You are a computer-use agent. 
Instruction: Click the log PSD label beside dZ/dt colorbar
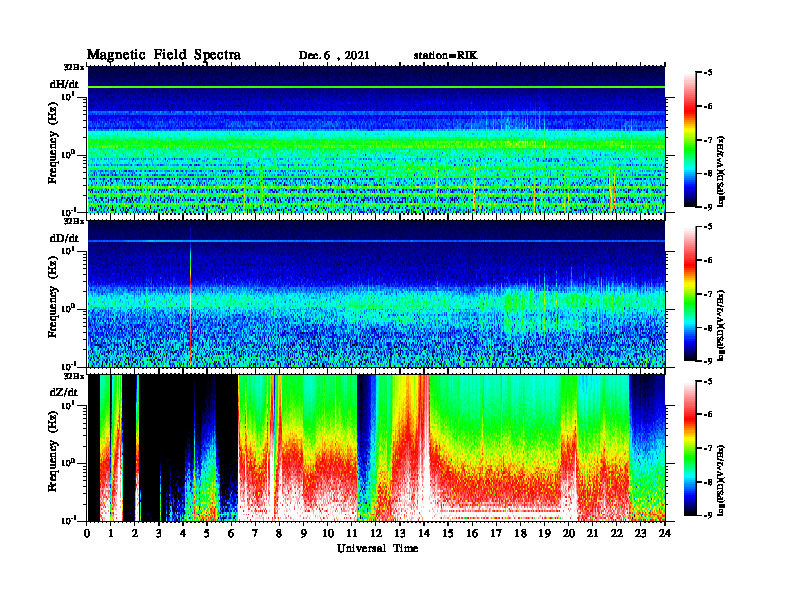[722, 478]
